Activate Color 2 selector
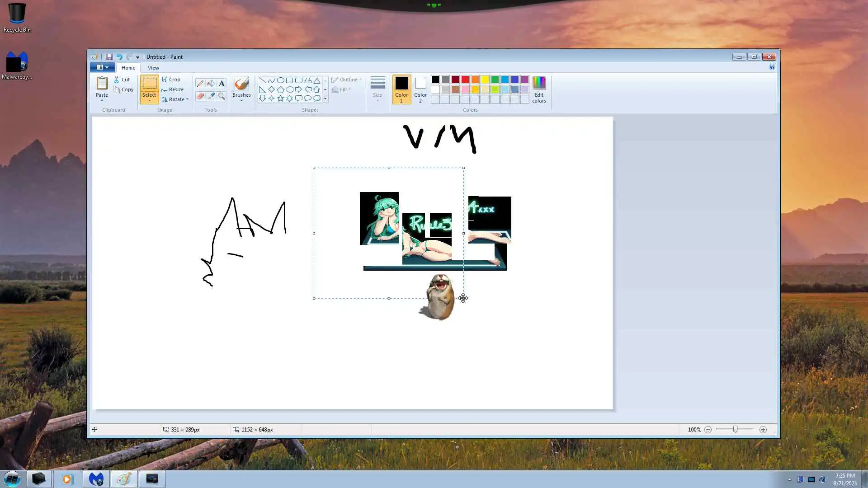Viewport: 868px width, 488px height. pyautogui.click(x=420, y=89)
